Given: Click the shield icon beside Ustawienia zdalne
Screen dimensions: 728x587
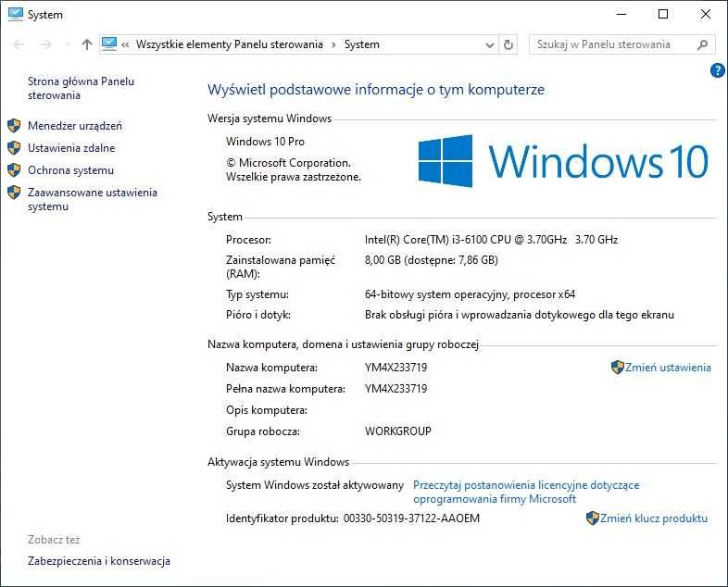Looking at the screenshot, I should pyautogui.click(x=14, y=148).
